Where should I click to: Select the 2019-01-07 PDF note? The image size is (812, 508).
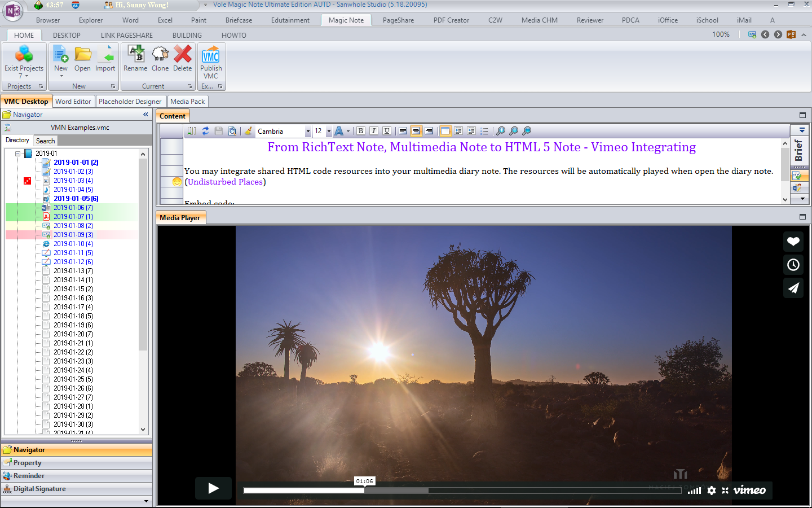pos(73,217)
